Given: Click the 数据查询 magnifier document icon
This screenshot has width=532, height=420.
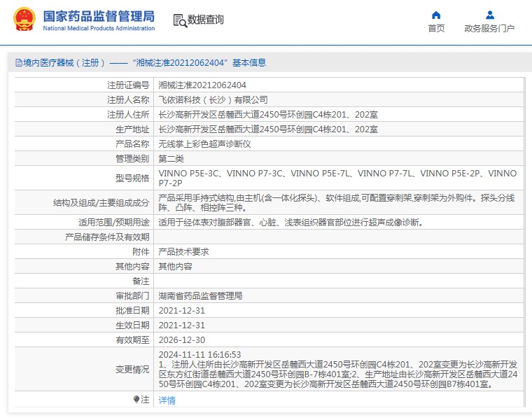Looking at the screenshot, I should (x=179, y=20).
